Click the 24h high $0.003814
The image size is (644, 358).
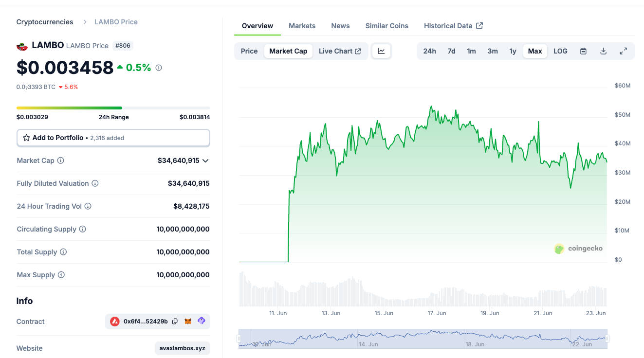coord(195,117)
